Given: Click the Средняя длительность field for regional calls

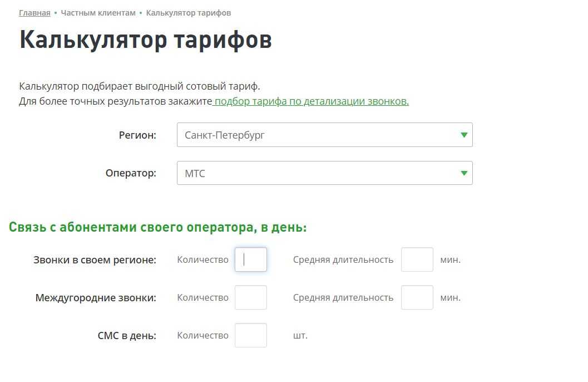Looking at the screenshot, I should tap(417, 259).
